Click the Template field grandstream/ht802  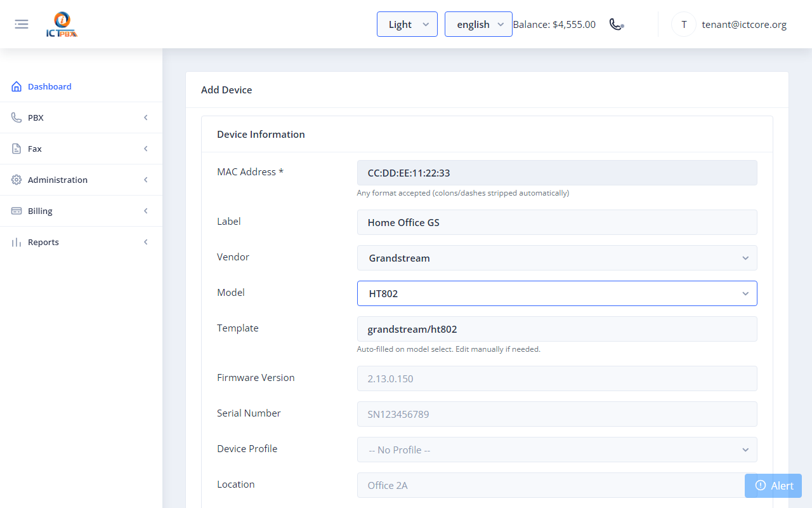pos(557,329)
